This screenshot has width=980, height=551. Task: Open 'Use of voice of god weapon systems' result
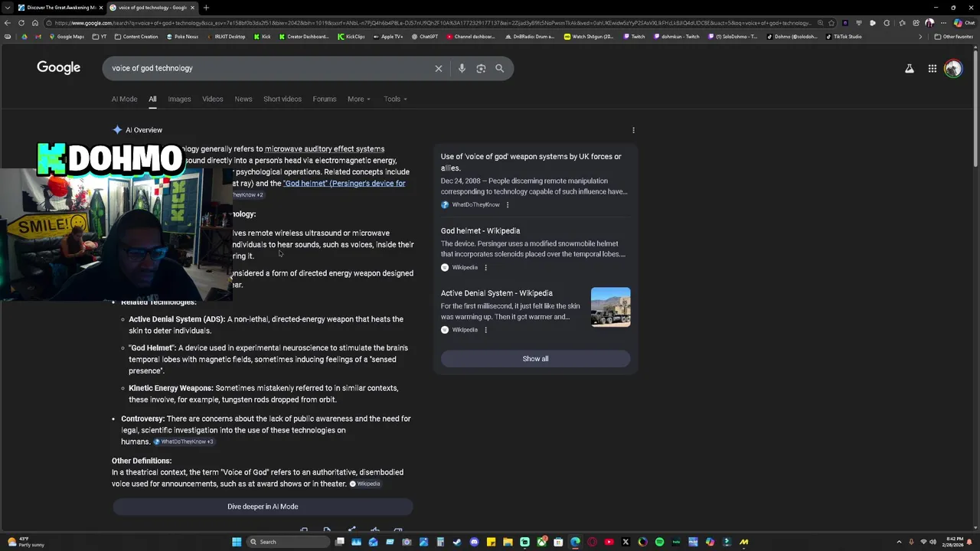[x=531, y=162]
